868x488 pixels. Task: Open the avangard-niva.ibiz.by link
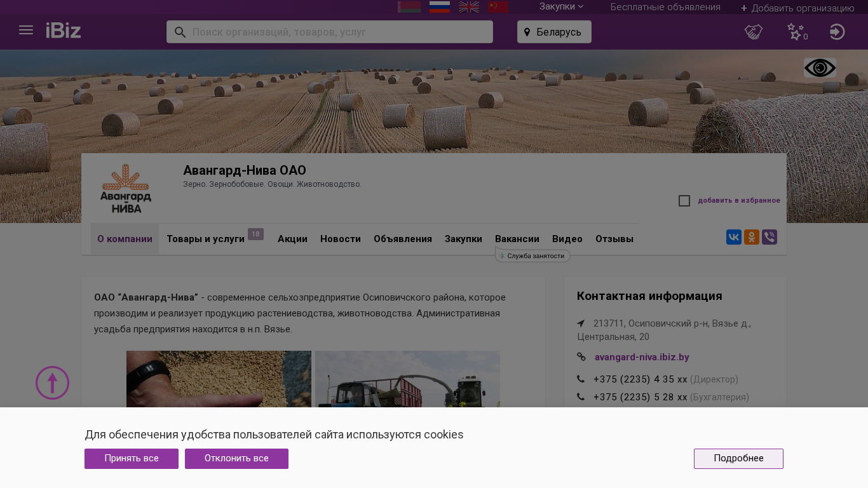[642, 357]
